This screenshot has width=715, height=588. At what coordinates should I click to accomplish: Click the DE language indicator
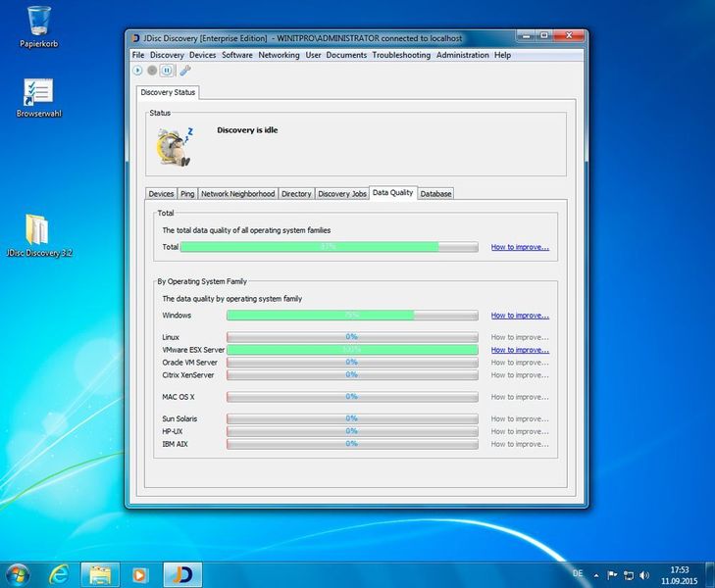pyautogui.click(x=578, y=573)
